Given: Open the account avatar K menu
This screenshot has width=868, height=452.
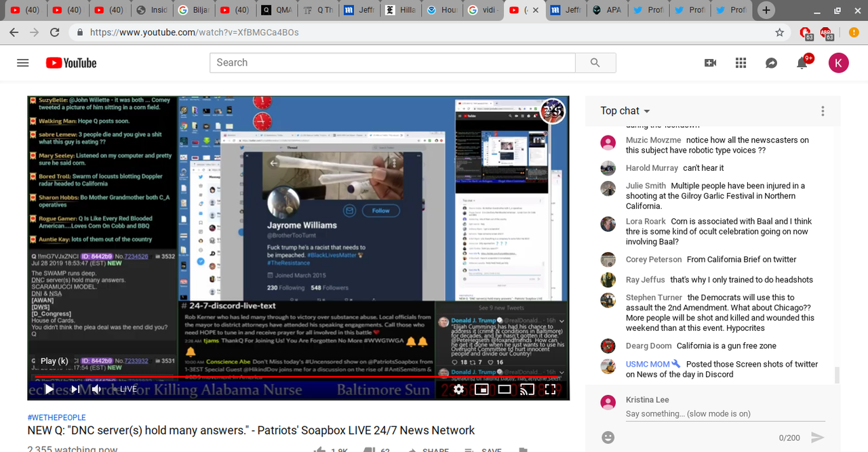Looking at the screenshot, I should pos(839,63).
